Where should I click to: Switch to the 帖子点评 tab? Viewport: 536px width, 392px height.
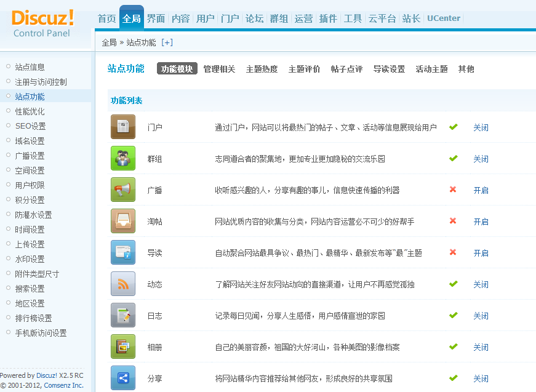click(x=346, y=69)
